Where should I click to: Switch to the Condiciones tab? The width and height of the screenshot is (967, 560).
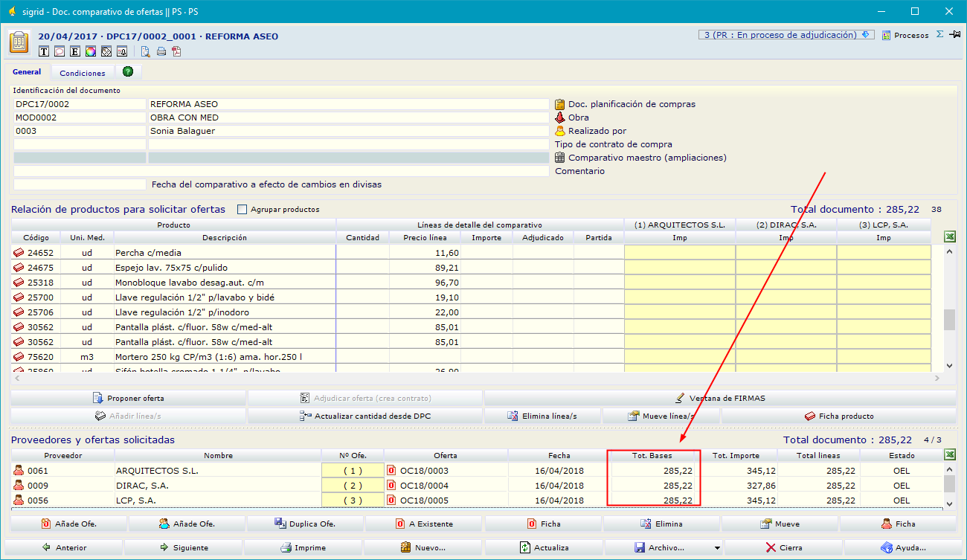coord(83,73)
